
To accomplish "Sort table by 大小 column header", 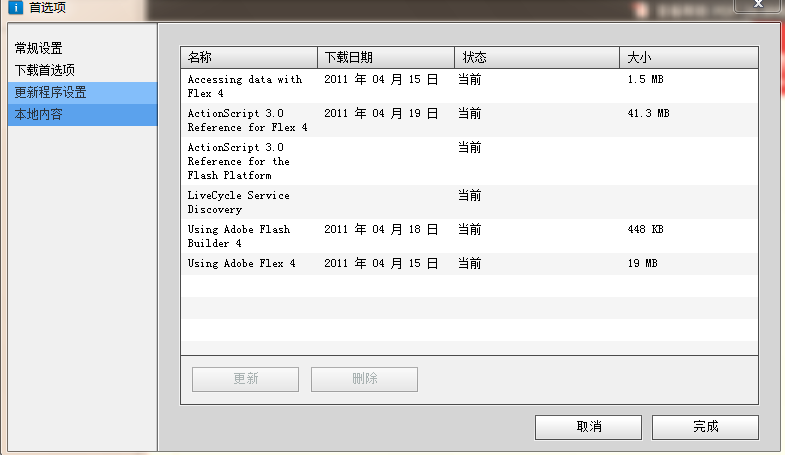I will pyautogui.click(x=689, y=58).
